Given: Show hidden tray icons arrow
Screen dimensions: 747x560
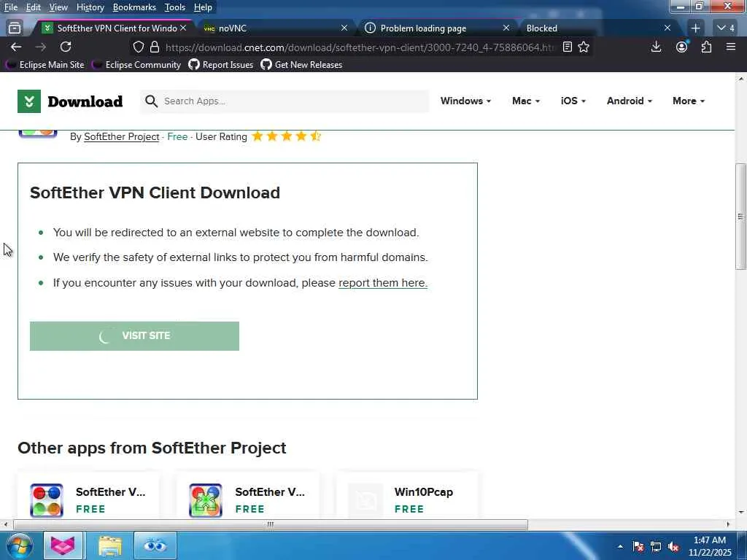Looking at the screenshot, I should coord(620,546).
